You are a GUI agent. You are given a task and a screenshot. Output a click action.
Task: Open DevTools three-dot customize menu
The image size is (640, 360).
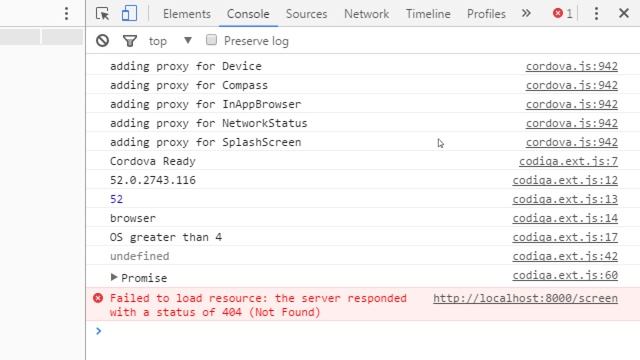point(596,14)
